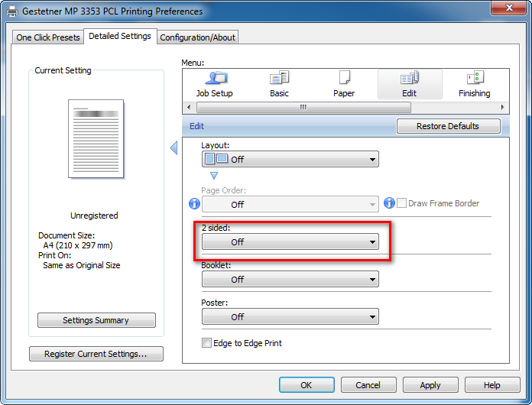Click the info icon beside Page Order
The width and height of the screenshot is (532, 405).
194,203
